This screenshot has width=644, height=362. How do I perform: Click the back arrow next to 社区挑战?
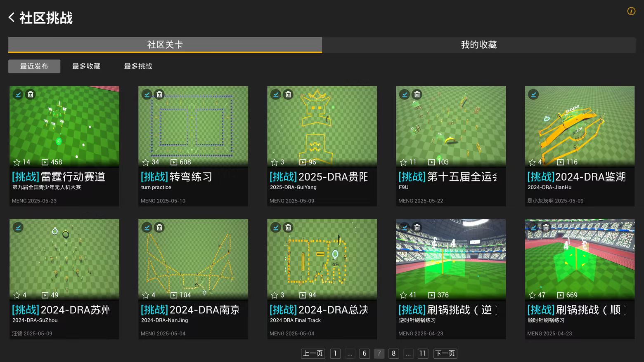click(x=12, y=17)
